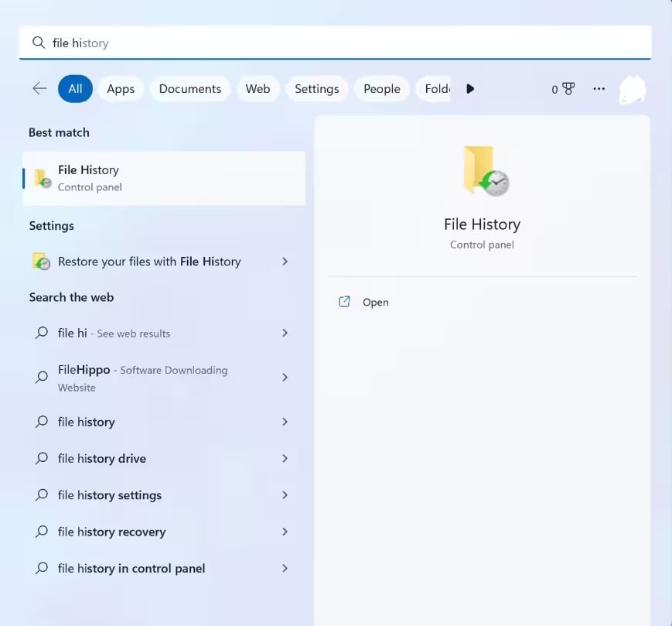Expand the FileHippo result chevron
Viewport: 672px width, 626px height.
coord(285,378)
